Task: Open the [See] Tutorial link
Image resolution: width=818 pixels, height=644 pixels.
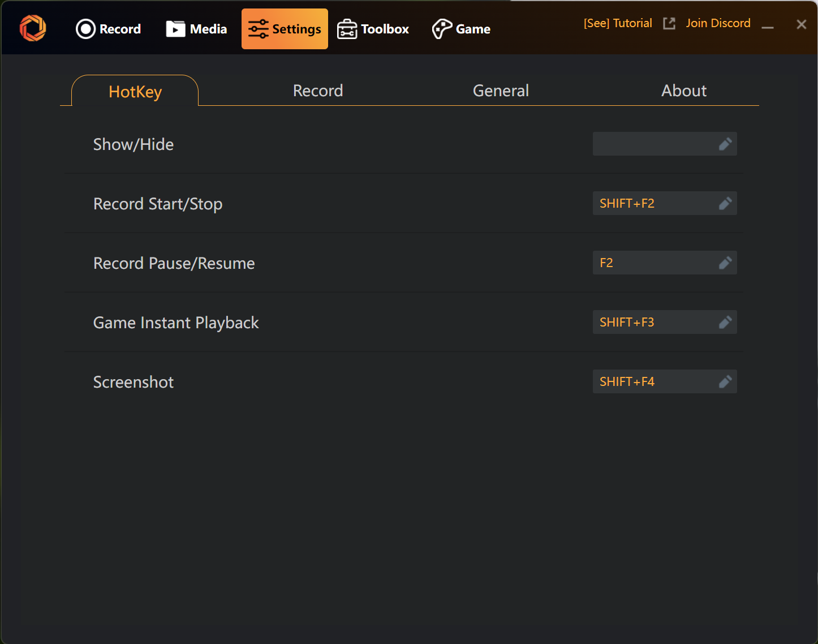Action: click(618, 23)
